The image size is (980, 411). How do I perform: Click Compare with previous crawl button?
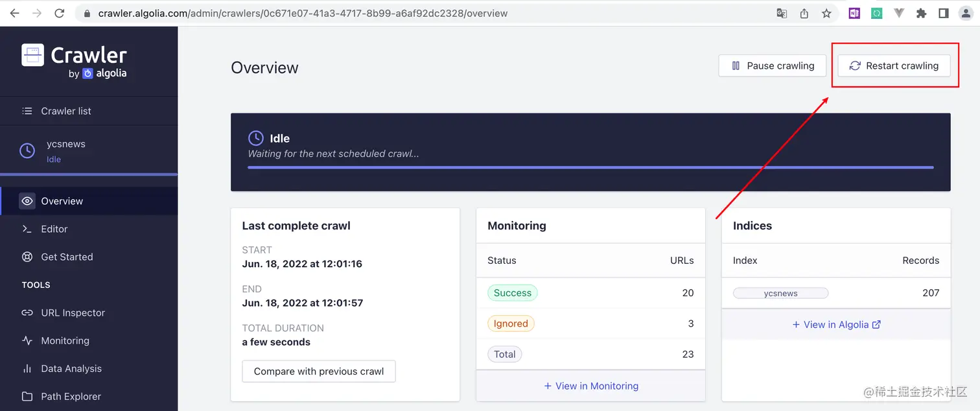click(318, 371)
